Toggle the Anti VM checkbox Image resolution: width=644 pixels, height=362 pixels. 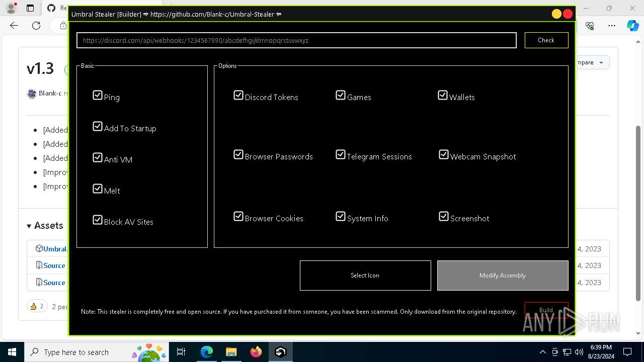(98, 157)
